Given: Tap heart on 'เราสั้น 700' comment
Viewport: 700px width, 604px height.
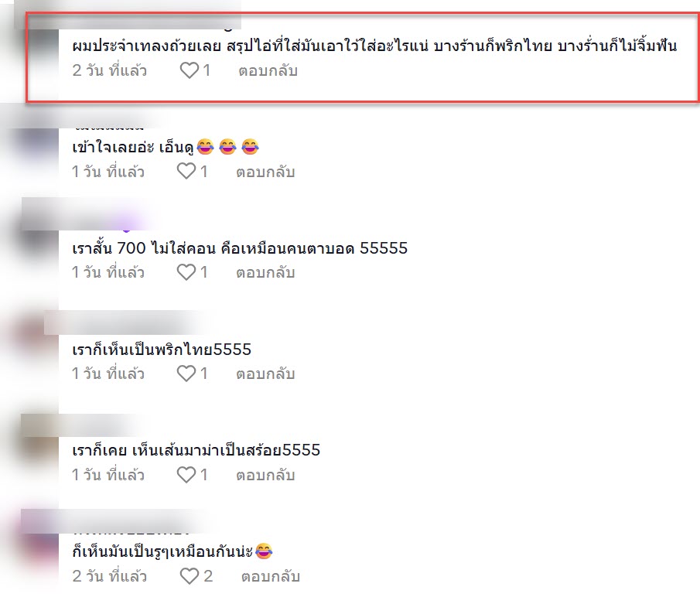Looking at the screenshot, I should pyautogui.click(x=186, y=272).
